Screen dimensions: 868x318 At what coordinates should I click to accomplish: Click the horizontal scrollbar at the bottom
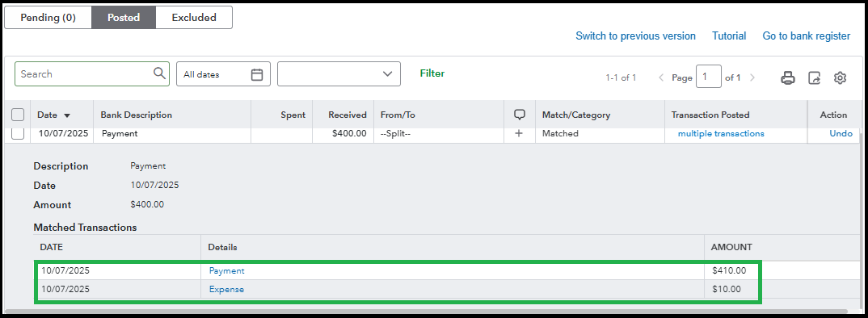425,312
